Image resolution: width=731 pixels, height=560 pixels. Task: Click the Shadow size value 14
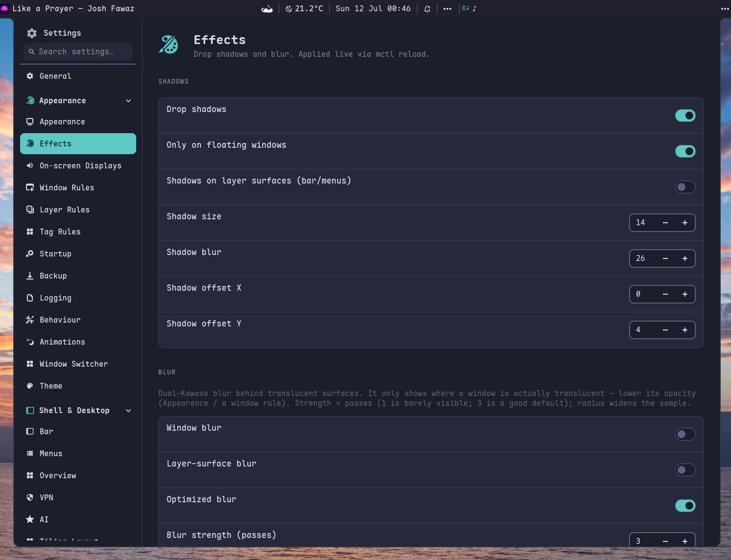click(x=641, y=223)
